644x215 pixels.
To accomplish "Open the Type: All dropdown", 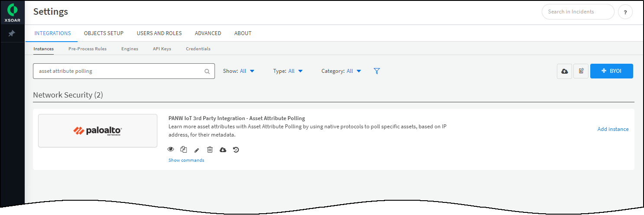I will pyautogui.click(x=288, y=71).
